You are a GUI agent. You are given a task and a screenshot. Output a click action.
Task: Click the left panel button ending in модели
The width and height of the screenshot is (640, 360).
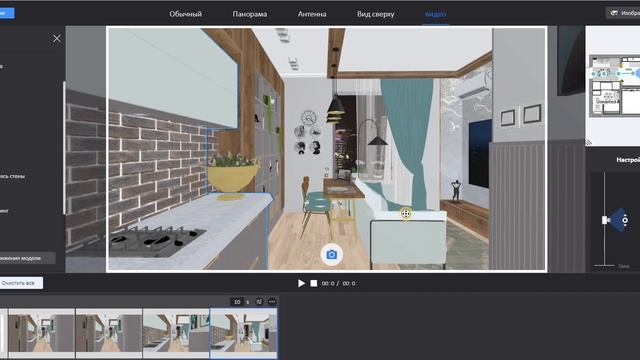(x=27, y=258)
